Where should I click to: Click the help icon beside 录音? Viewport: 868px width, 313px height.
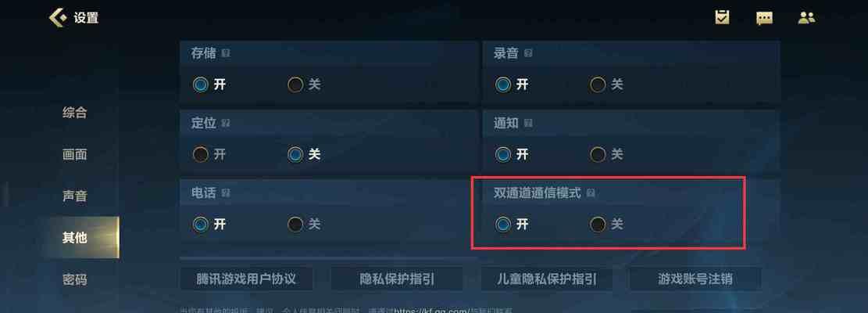coord(528,53)
